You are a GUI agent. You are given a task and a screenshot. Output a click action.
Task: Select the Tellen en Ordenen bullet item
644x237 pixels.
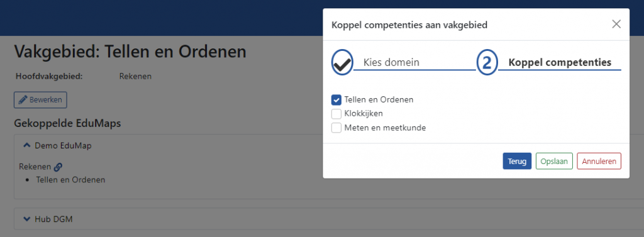click(70, 180)
